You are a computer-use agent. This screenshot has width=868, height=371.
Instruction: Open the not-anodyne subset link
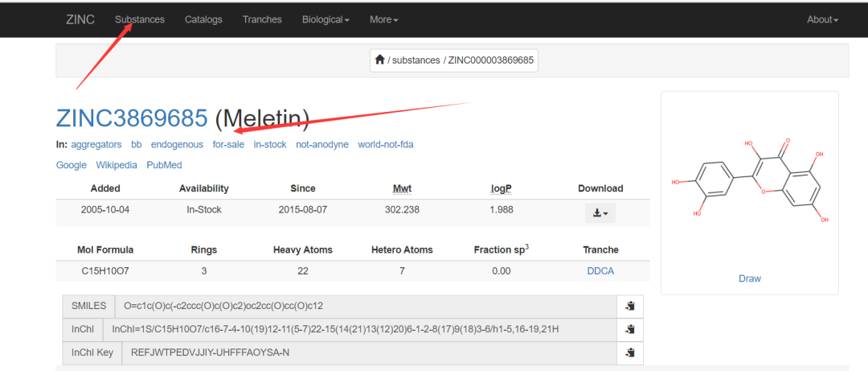(322, 145)
